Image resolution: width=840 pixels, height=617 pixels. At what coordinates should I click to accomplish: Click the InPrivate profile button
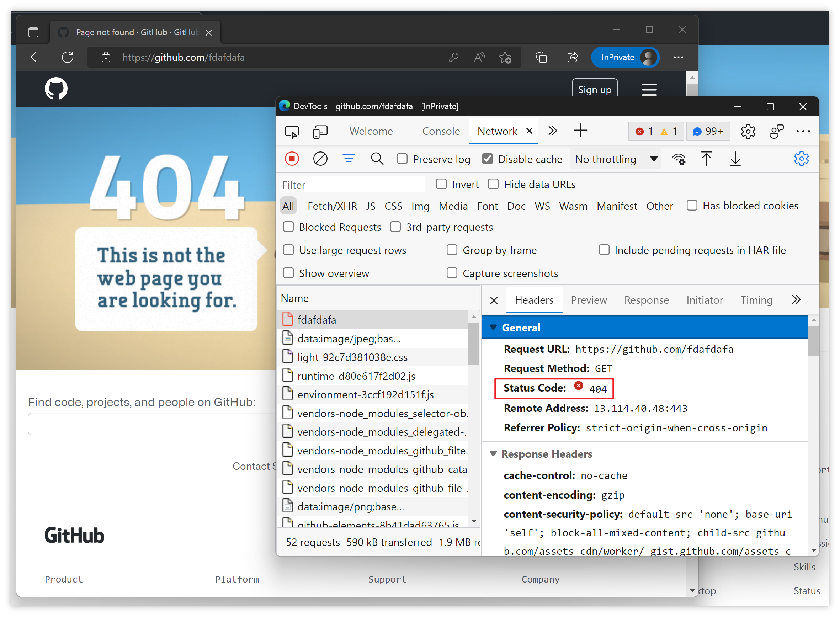tap(625, 57)
